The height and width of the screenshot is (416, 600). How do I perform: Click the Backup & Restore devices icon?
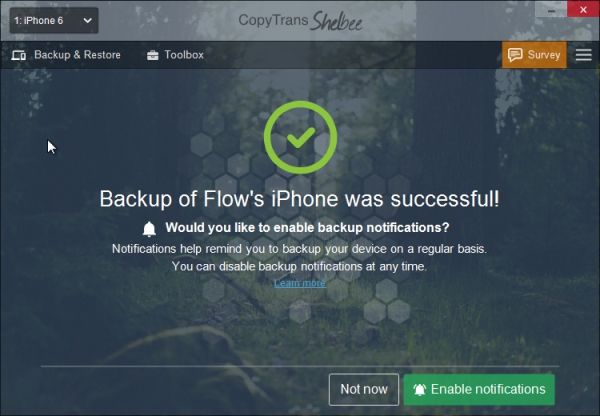(19, 55)
